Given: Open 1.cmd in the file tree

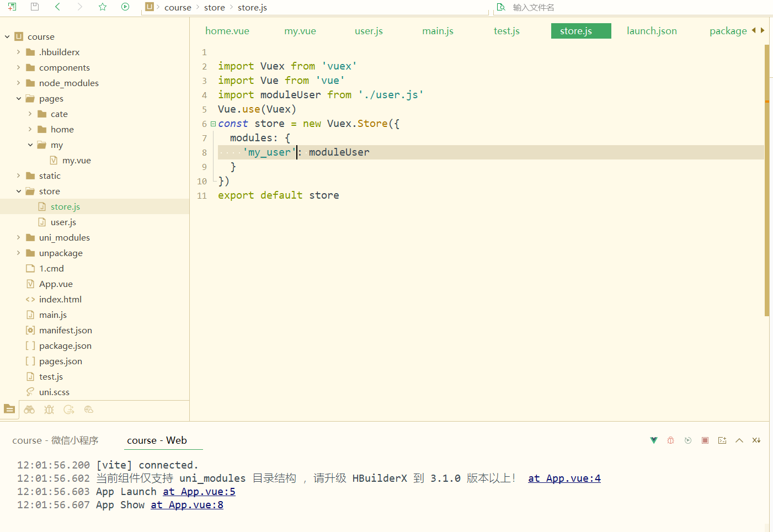Looking at the screenshot, I should (51, 268).
